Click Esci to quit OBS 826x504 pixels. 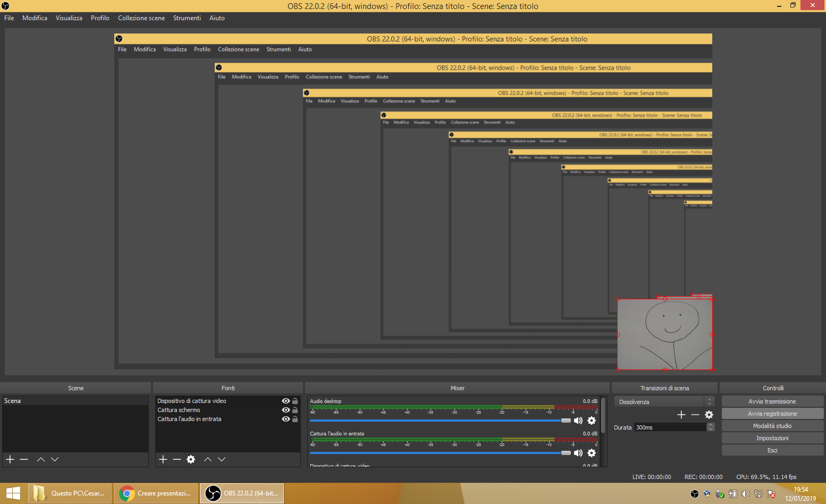[x=772, y=450]
